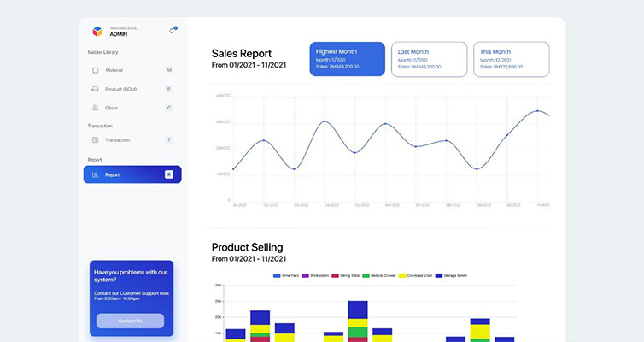Click the Client people icon

(96, 108)
